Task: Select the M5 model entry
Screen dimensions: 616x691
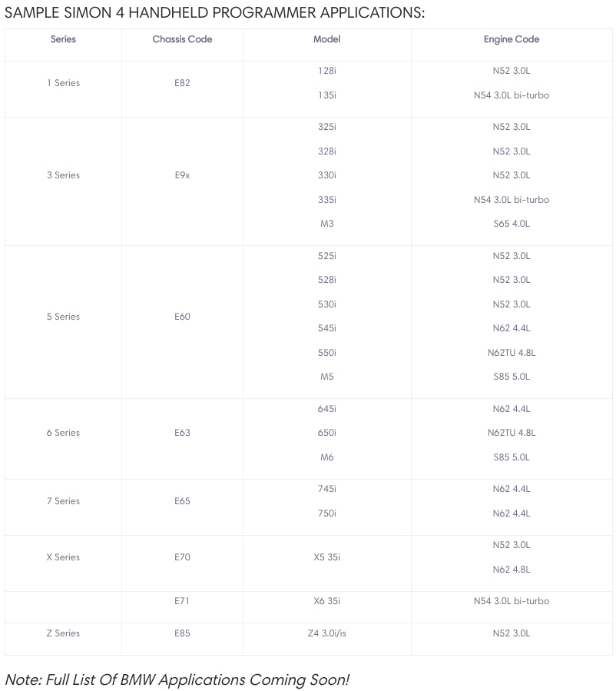Action: (x=326, y=377)
